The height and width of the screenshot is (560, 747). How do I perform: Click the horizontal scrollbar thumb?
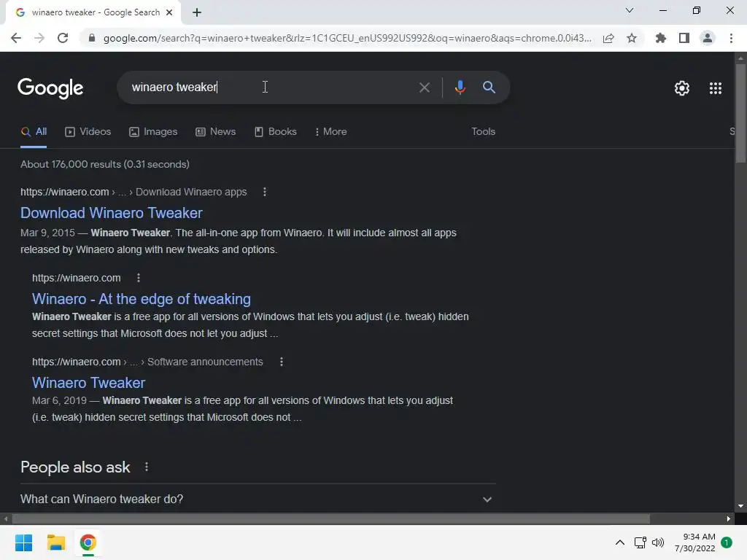point(330,518)
